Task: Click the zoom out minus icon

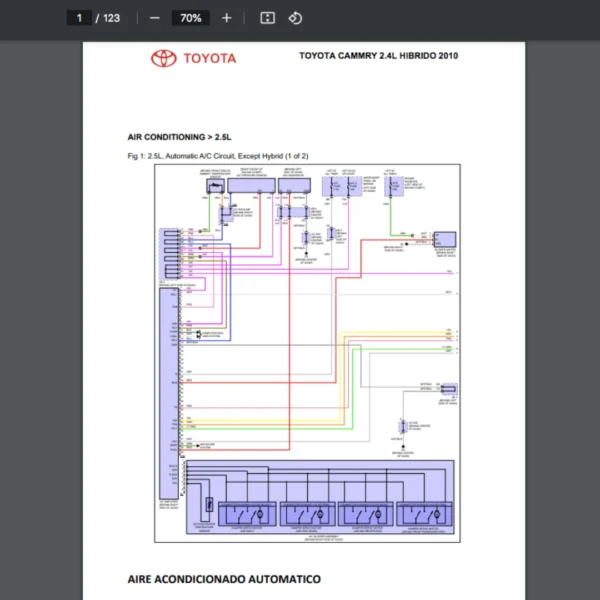Action: tap(154, 18)
